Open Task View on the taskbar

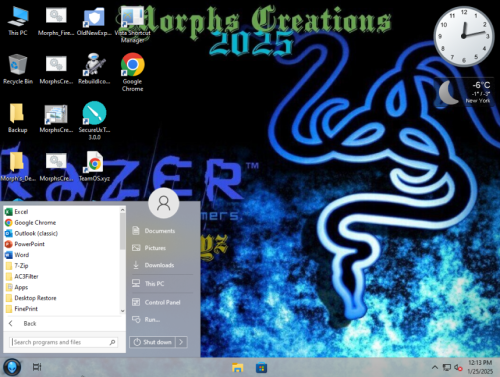click(37, 367)
